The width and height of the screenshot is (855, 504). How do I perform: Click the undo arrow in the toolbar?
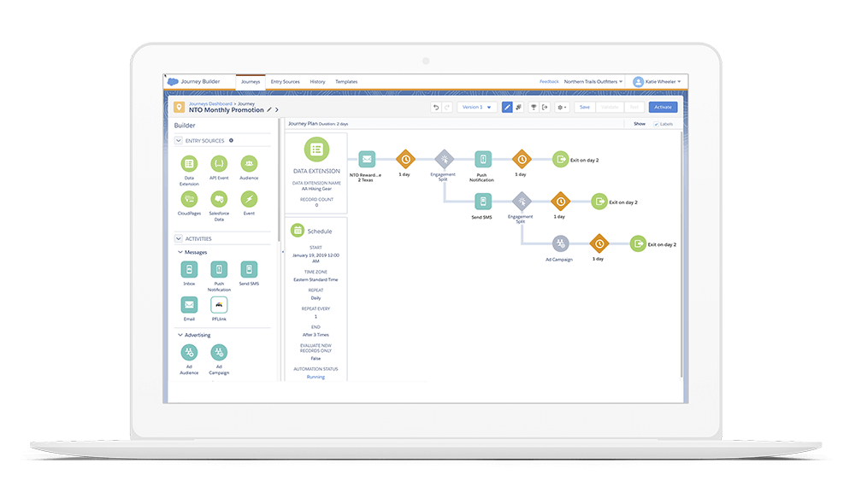click(x=436, y=108)
